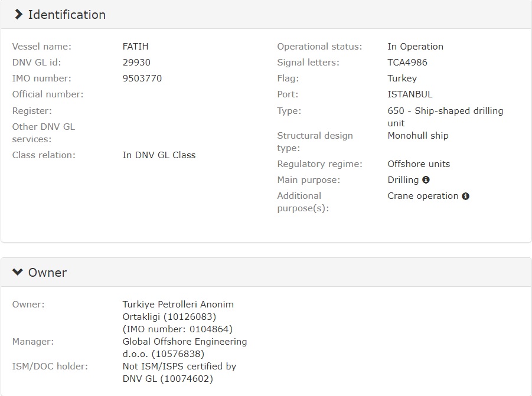532x396 pixels.
Task: Select the DNV GL id value 29930
Action: pos(136,63)
